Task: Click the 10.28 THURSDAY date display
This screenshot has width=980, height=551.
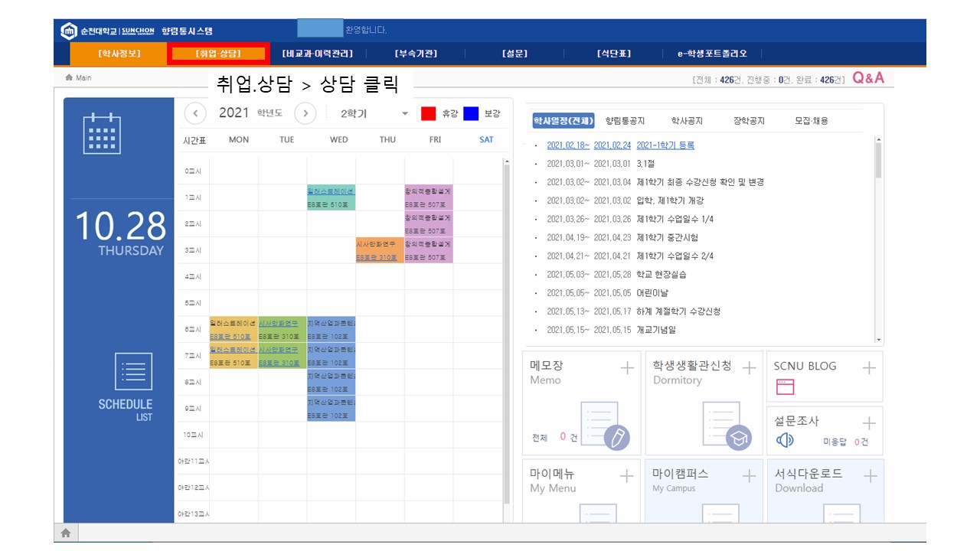Action: (119, 233)
